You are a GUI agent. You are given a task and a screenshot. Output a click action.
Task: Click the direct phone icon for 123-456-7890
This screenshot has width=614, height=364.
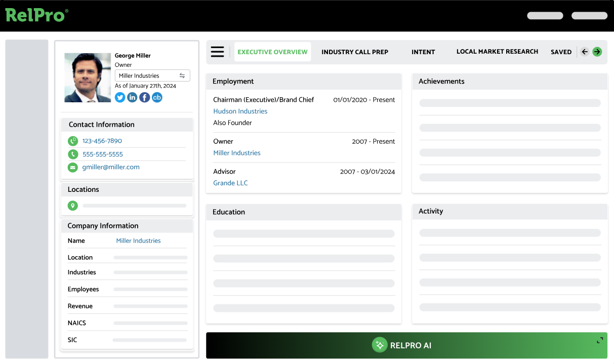[73, 141]
